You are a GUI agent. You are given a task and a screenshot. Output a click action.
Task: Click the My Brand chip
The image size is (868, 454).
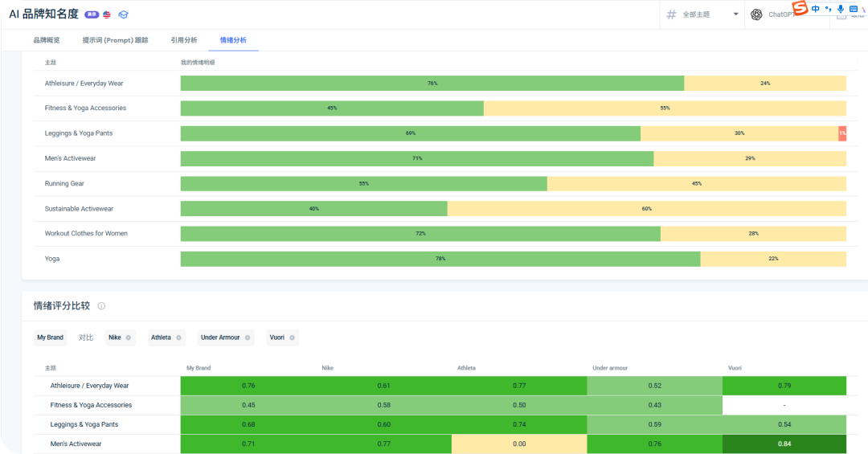(x=51, y=337)
